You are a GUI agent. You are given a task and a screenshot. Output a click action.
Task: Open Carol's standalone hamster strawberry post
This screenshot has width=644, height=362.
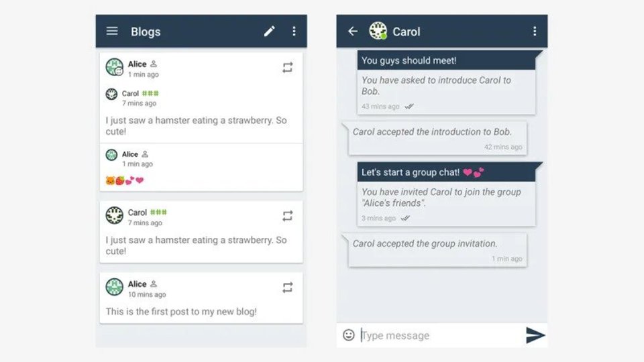coord(201,232)
